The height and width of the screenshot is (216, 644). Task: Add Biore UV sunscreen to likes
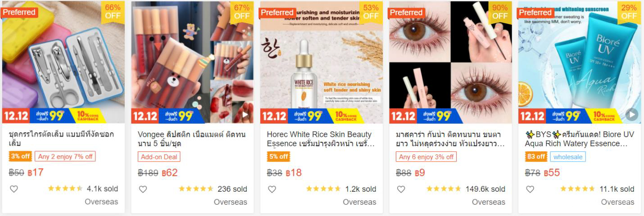[530, 189]
